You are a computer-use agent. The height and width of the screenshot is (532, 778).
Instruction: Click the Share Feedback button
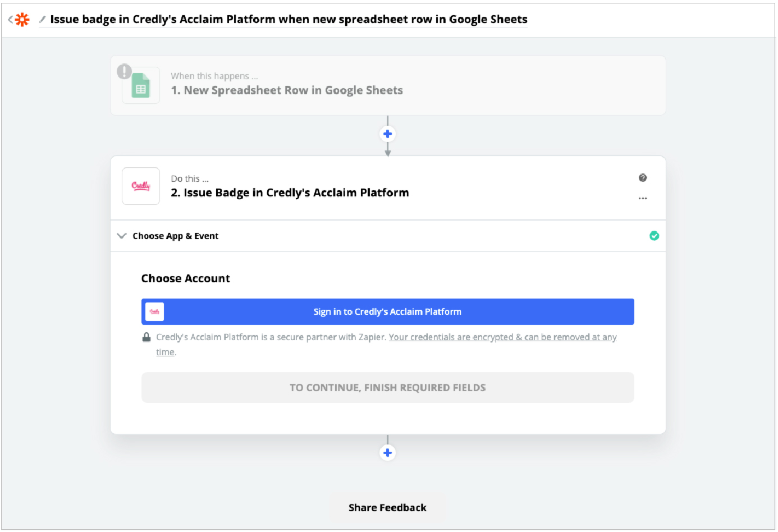click(x=387, y=508)
